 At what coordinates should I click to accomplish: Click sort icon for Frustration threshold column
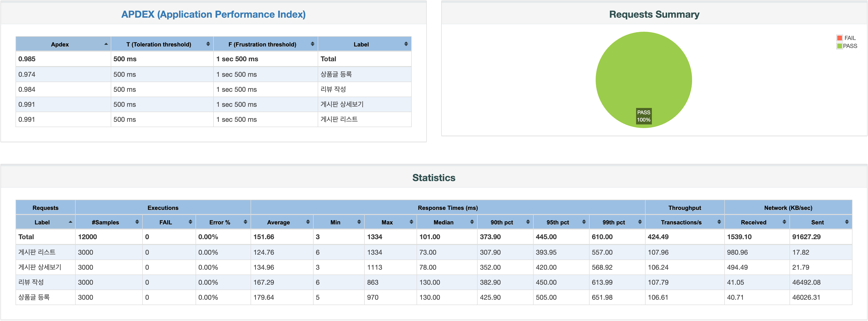click(312, 44)
